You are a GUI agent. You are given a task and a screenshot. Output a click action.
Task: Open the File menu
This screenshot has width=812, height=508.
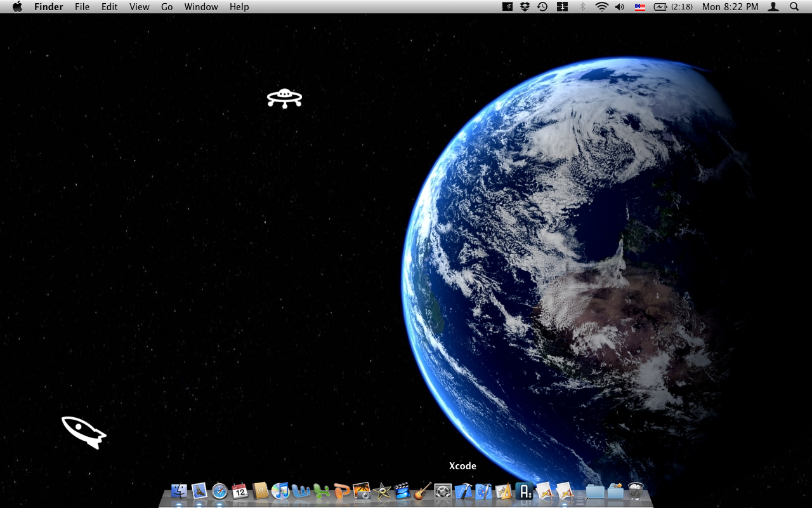click(82, 7)
